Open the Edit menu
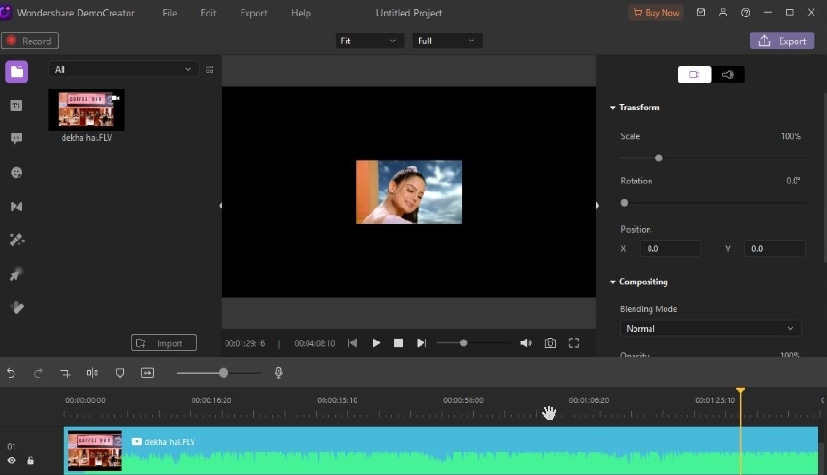 [208, 13]
